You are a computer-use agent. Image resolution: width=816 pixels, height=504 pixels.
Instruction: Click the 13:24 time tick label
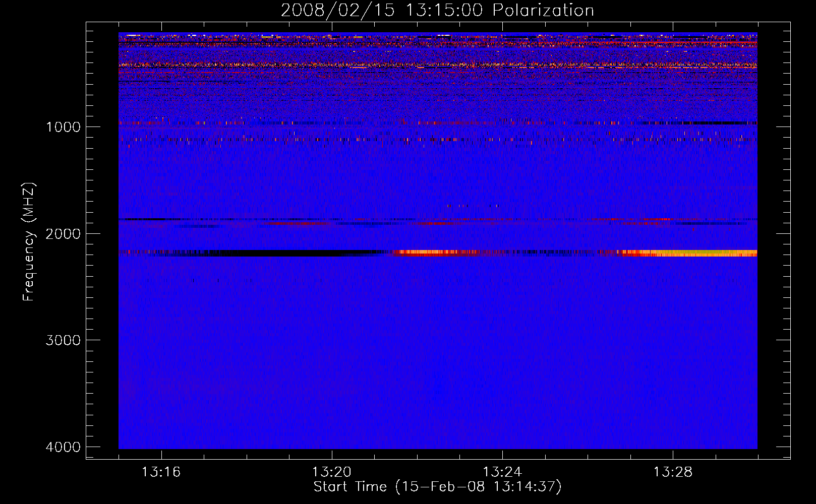pos(502,472)
